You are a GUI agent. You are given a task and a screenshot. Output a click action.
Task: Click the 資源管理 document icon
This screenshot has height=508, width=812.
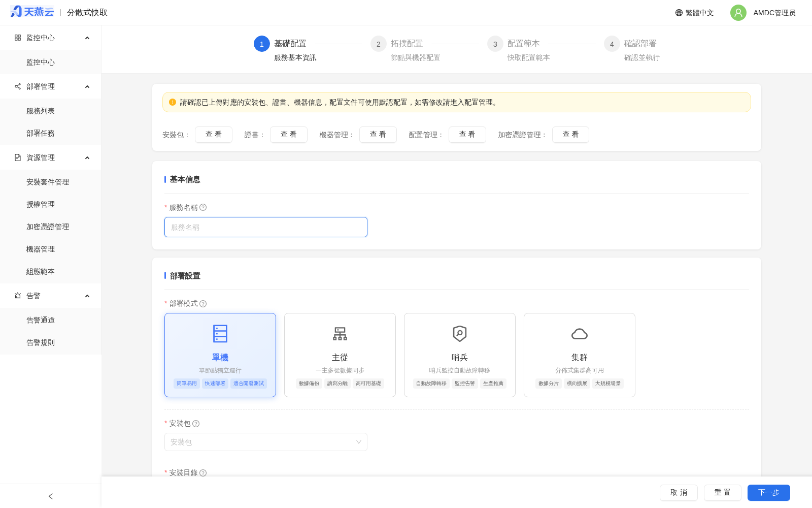18,157
